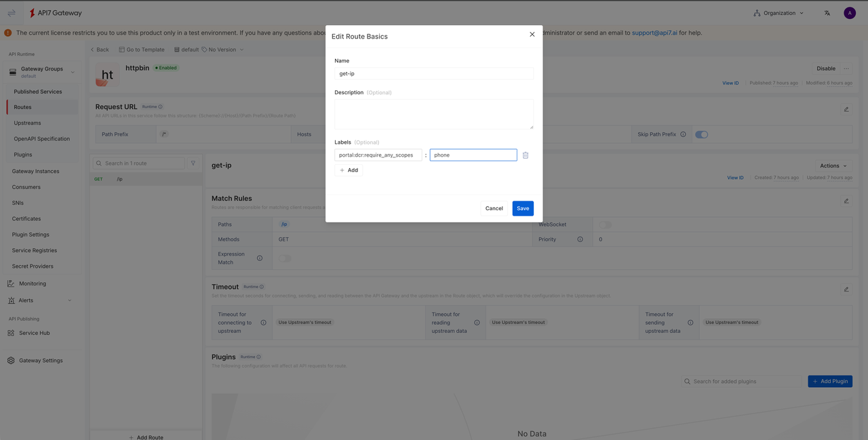The image size is (868, 440).
Task: Click edit pencil icon for Match Rules
Action: pos(846,201)
